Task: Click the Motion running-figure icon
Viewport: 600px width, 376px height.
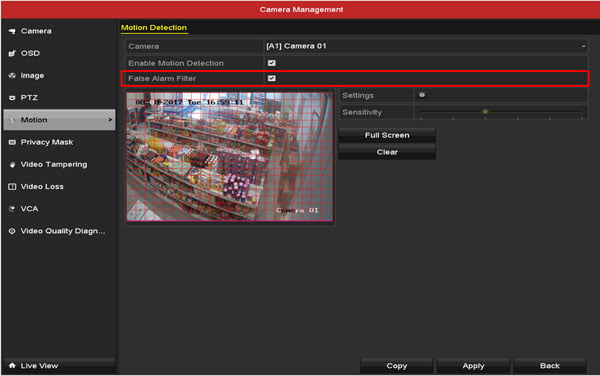Action: click(x=12, y=120)
